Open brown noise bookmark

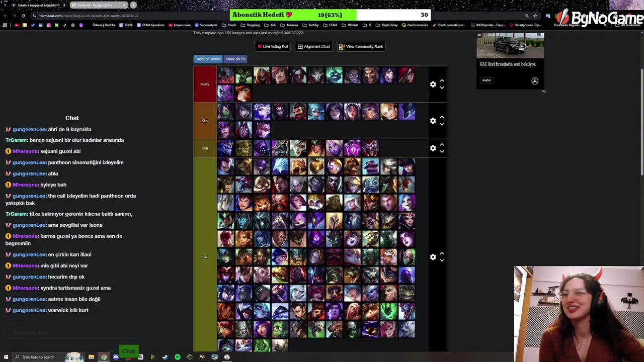(x=180, y=25)
